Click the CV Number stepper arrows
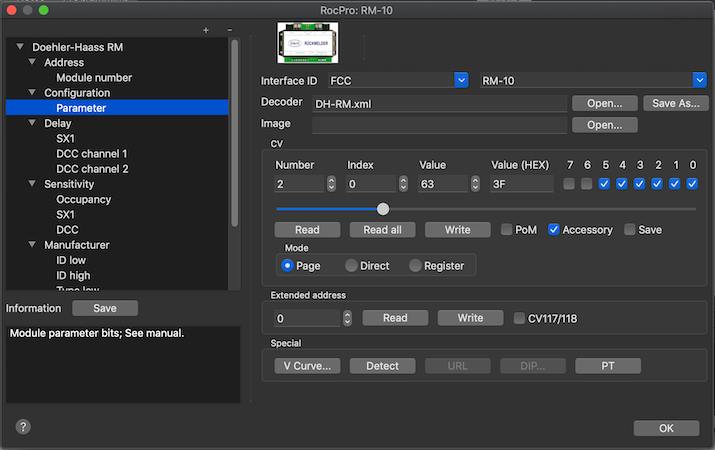 pos(331,184)
